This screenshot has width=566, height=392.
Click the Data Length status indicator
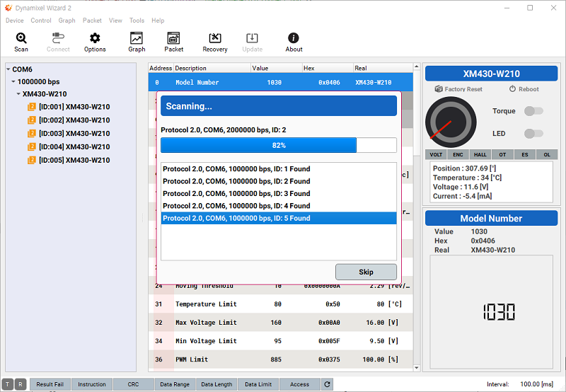pyautogui.click(x=216, y=384)
